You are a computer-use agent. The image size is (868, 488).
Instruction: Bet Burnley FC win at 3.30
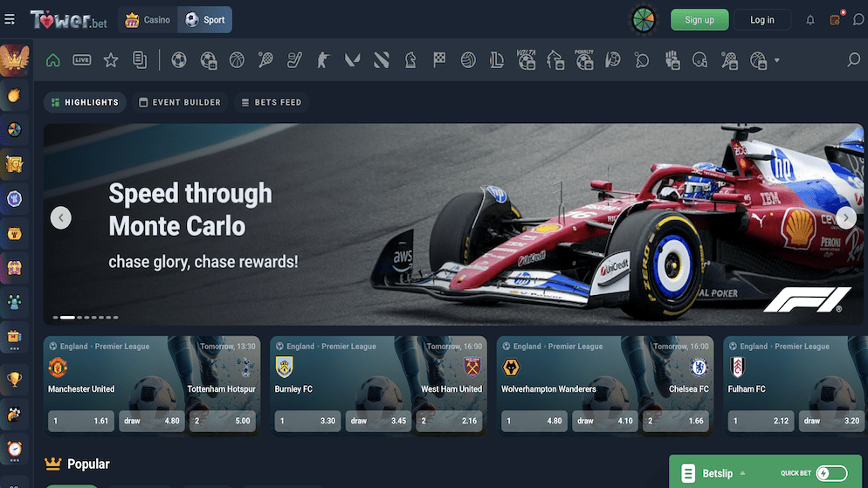307,421
